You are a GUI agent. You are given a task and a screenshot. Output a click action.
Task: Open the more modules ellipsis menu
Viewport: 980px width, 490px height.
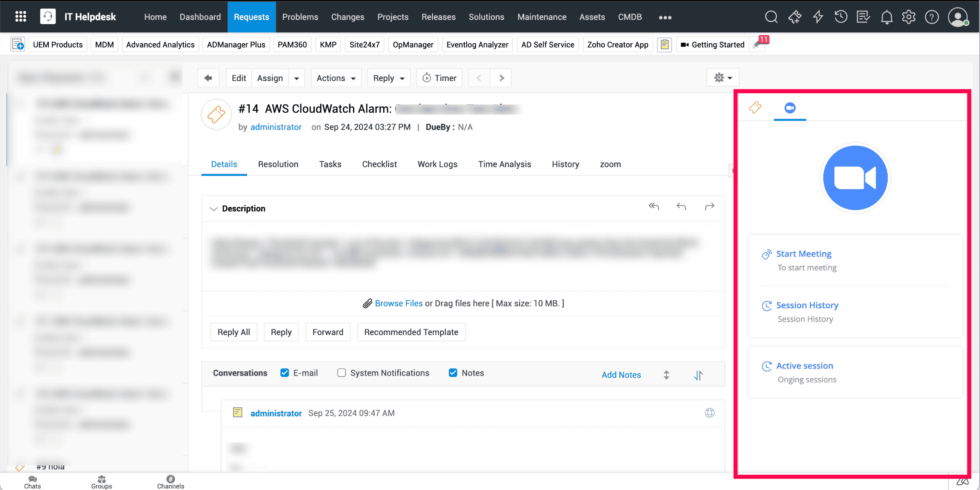tap(665, 17)
